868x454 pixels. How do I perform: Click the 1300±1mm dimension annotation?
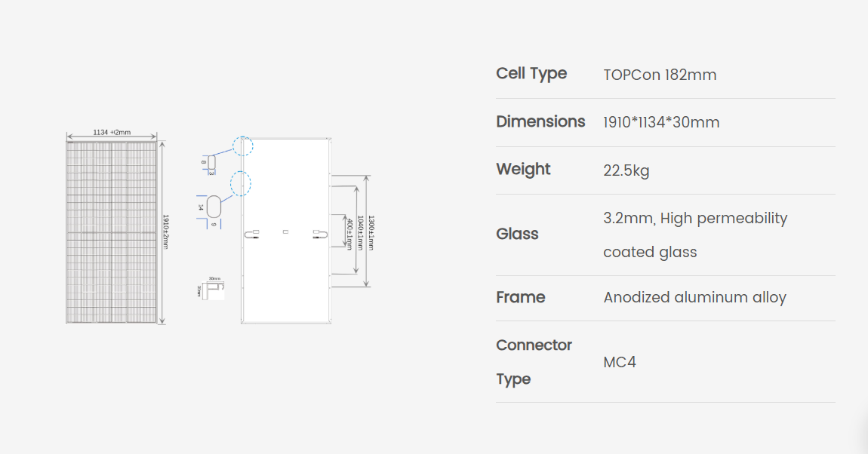click(x=371, y=233)
